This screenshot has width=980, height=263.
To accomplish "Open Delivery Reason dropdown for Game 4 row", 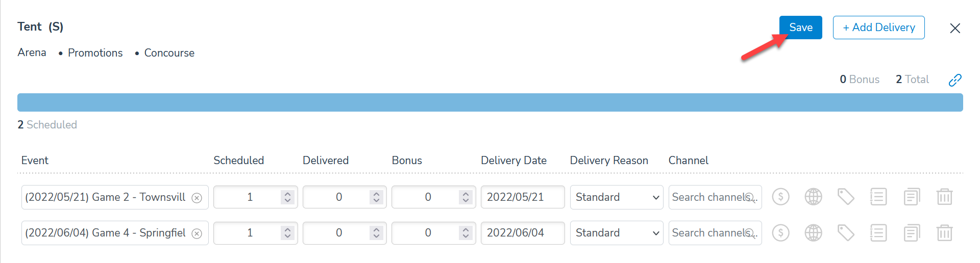I will pos(616,233).
